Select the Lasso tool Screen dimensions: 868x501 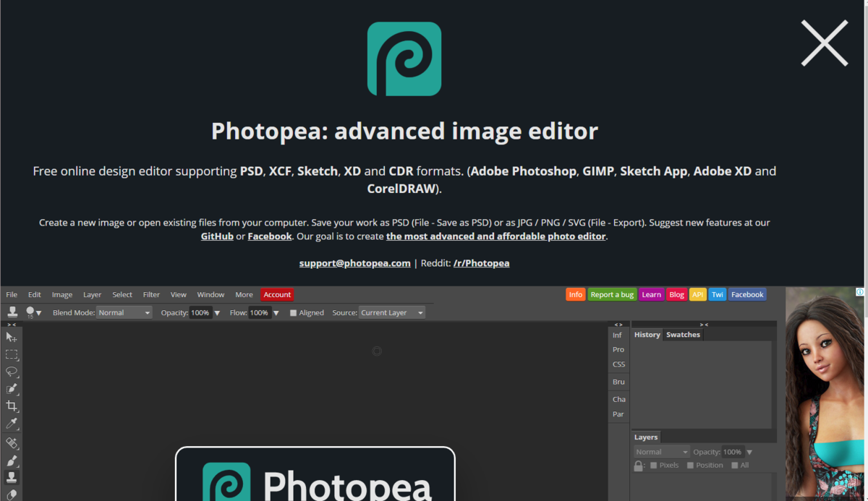click(x=12, y=372)
